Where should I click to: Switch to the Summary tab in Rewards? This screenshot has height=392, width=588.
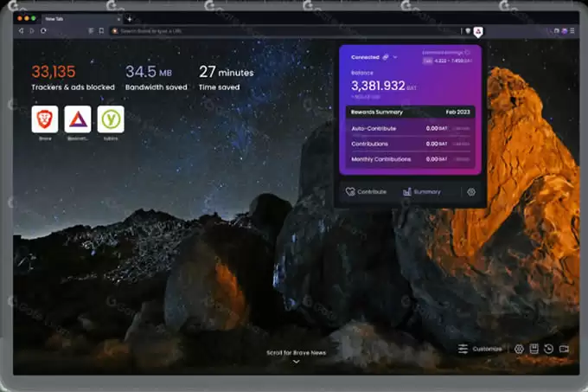pyautogui.click(x=422, y=192)
